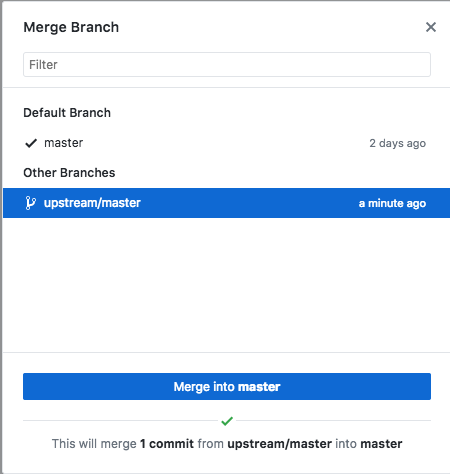450x474 pixels.
Task: Click the "Merge into master" button
Action: (x=227, y=386)
